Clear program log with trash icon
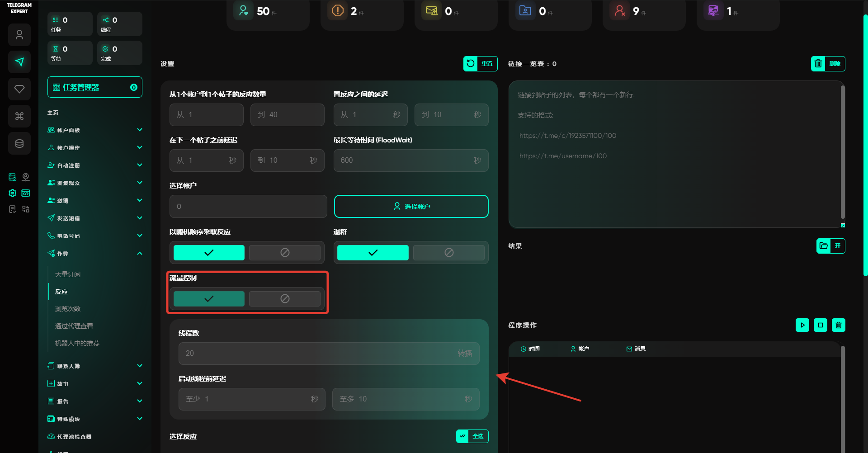The height and width of the screenshot is (453, 868). coord(838,325)
